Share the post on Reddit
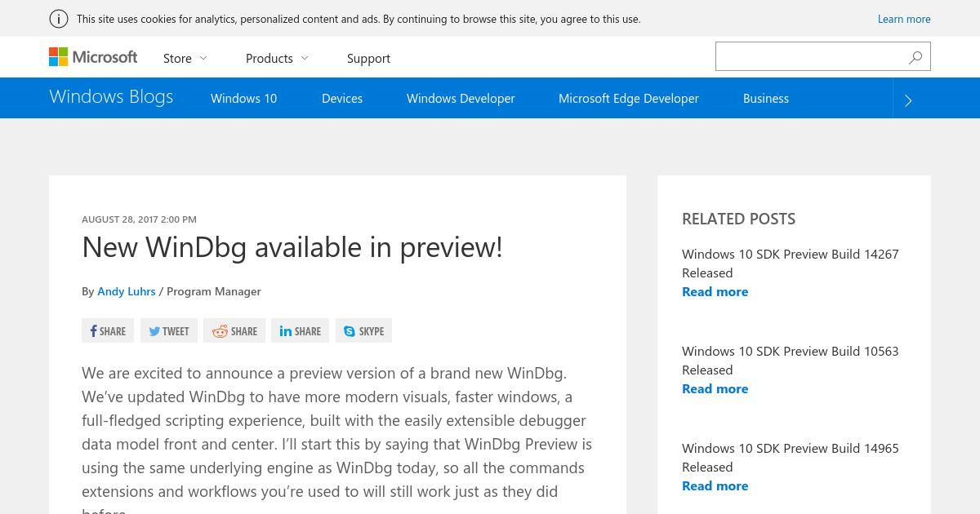This screenshot has height=514, width=980. [234, 330]
